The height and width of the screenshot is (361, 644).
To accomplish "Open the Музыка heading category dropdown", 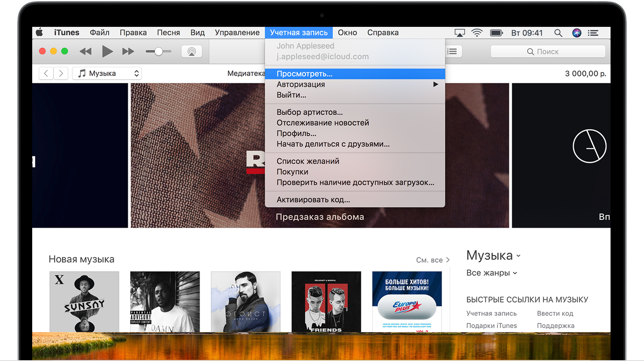I will pos(493,256).
